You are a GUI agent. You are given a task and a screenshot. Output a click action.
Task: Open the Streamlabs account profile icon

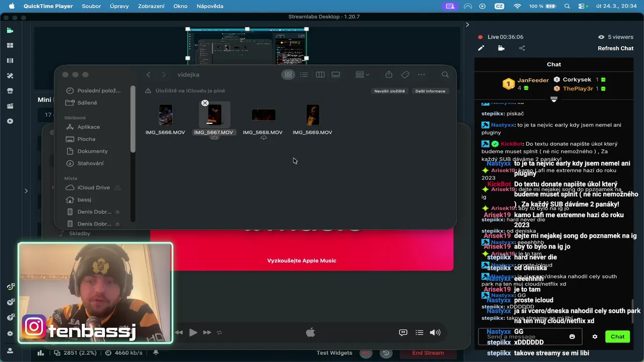click(x=10, y=350)
